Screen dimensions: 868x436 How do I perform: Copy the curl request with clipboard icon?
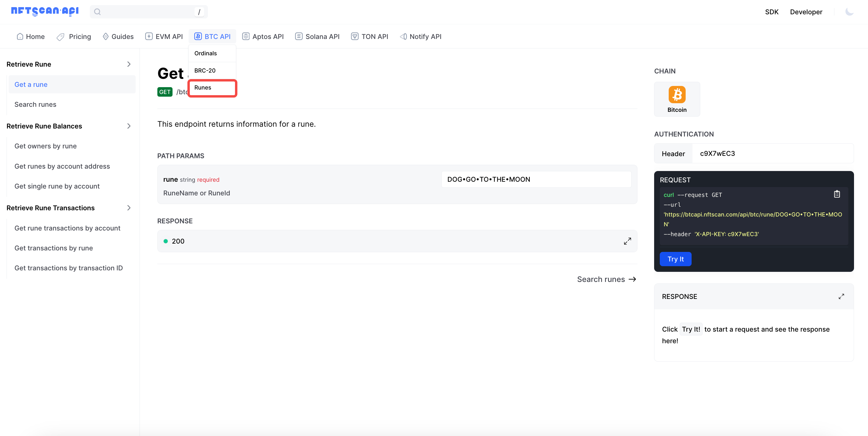point(837,194)
